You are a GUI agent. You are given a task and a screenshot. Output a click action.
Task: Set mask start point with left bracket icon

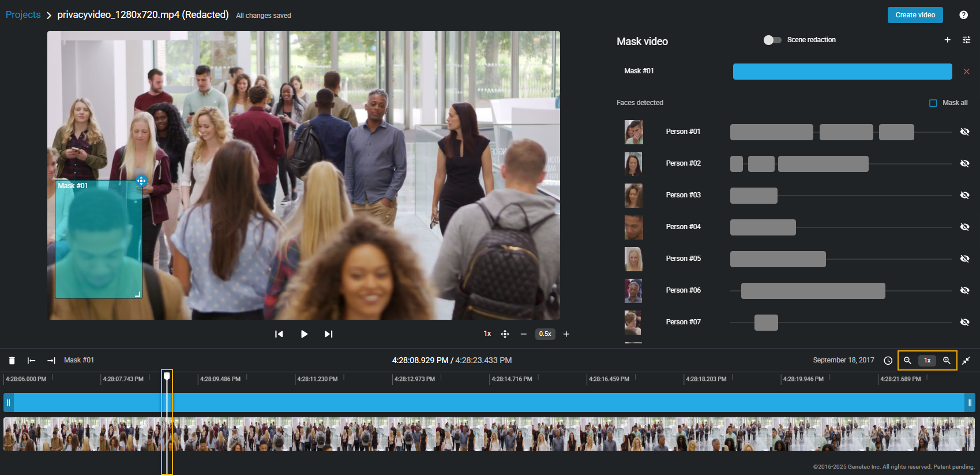pos(32,361)
